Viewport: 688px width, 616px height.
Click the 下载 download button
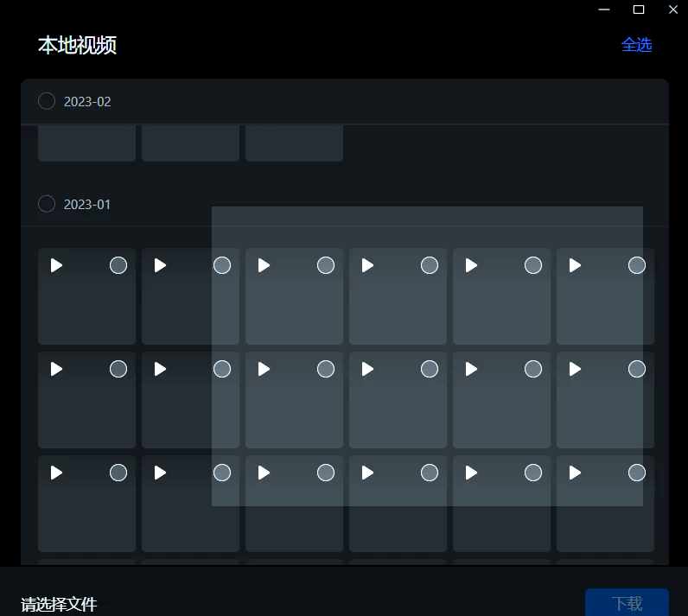point(627,602)
